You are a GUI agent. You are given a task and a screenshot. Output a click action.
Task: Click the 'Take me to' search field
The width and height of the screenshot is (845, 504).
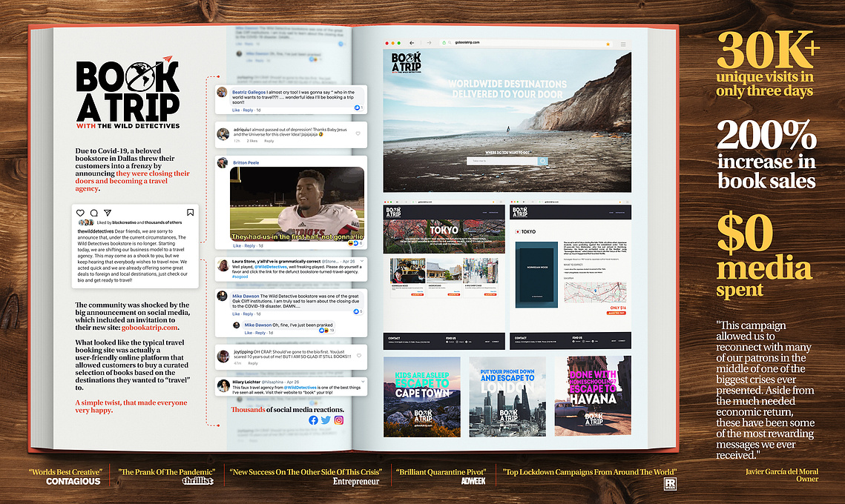tap(502, 161)
